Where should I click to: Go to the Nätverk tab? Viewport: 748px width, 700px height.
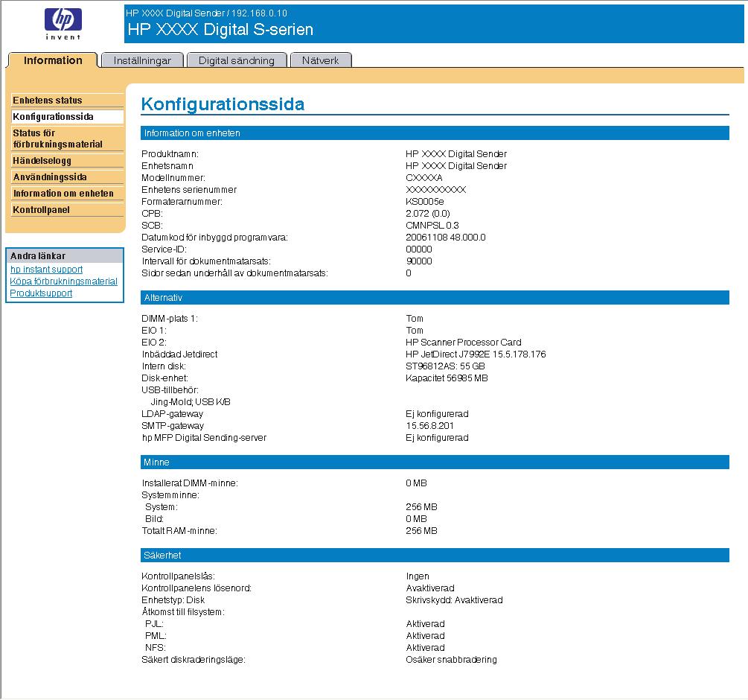click(x=321, y=60)
